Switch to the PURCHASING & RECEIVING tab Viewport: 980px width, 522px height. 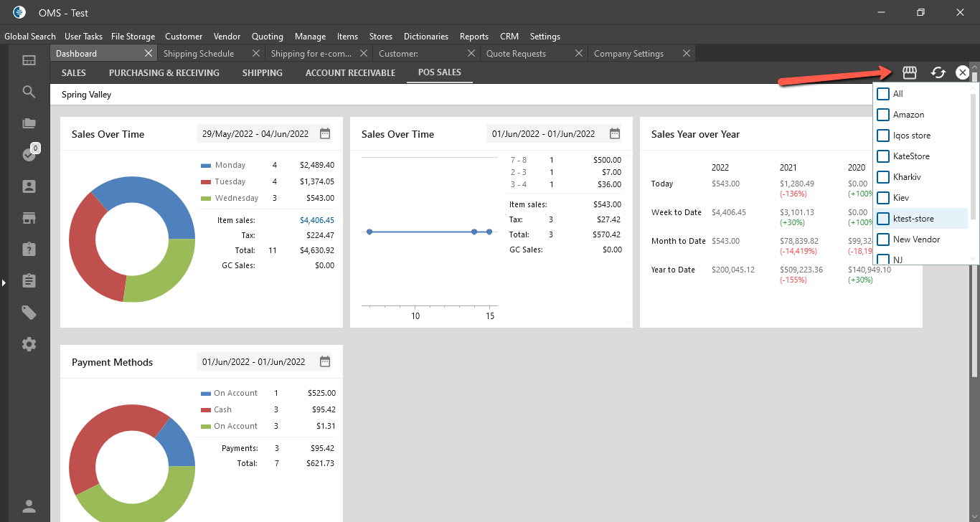click(x=164, y=72)
